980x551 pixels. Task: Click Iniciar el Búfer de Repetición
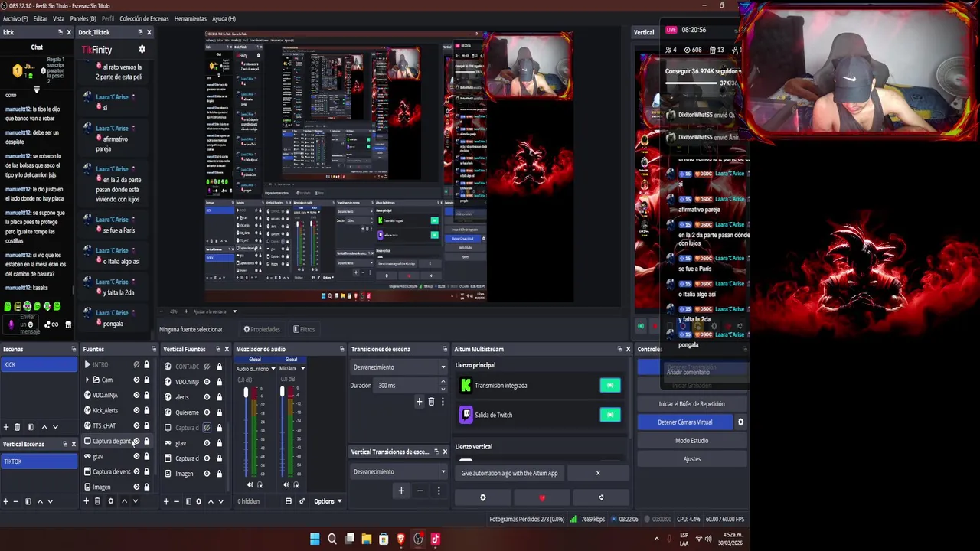[x=692, y=404]
